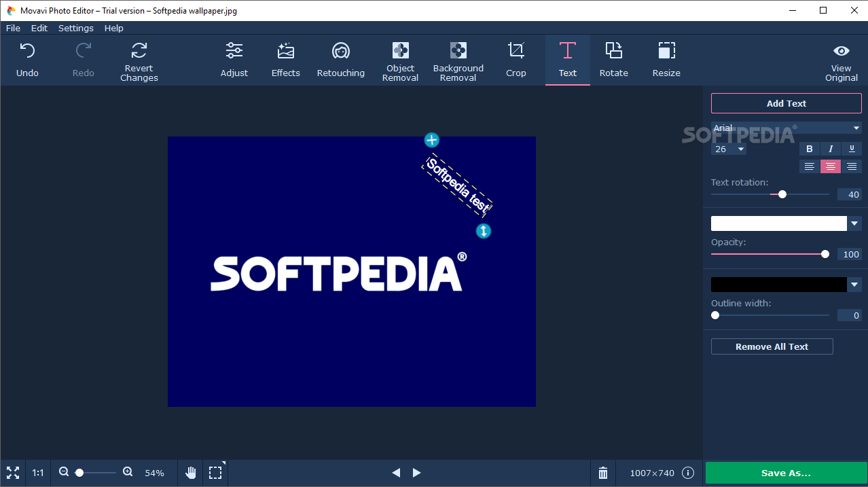Click Remove All Text button
Image resolution: width=868 pixels, height=487 pixels.
(x=772, y=346)
